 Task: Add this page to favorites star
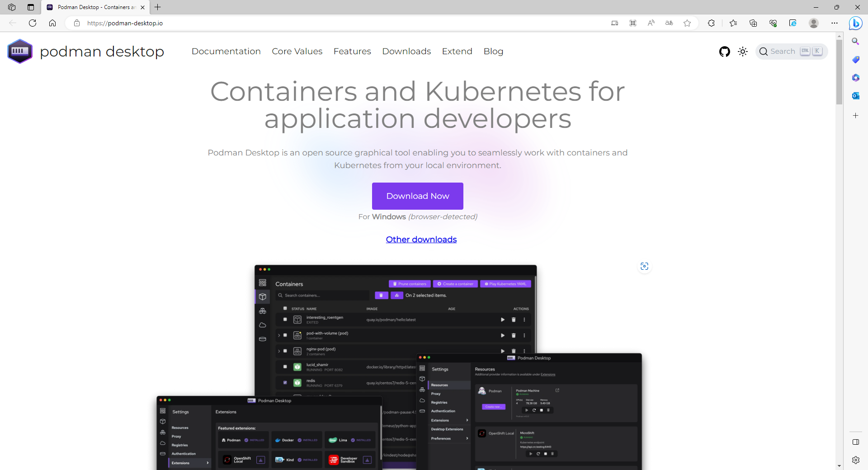pos(687,23)
